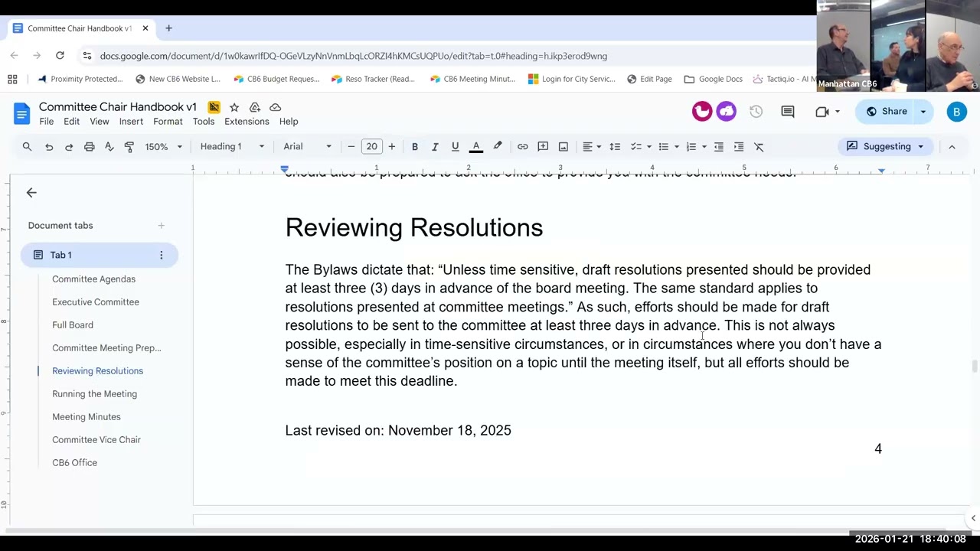The image size is (980, 551).
Task: Close the document outline panel
Action: point(31,193)
